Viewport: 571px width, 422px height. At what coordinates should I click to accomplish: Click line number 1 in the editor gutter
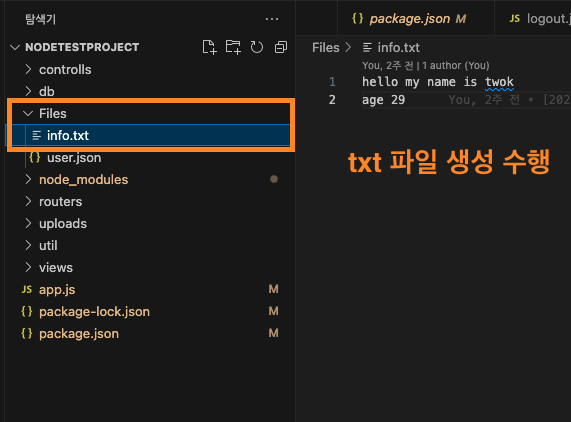coord(332,82)
